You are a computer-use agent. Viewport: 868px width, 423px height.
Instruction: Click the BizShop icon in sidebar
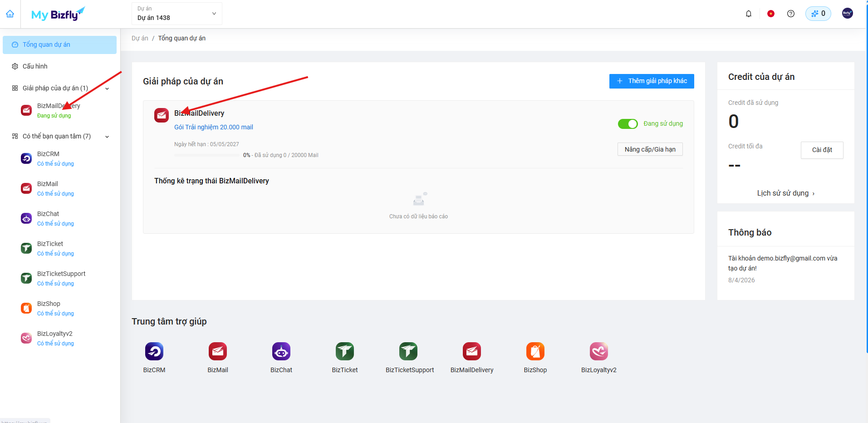[26, 308]
